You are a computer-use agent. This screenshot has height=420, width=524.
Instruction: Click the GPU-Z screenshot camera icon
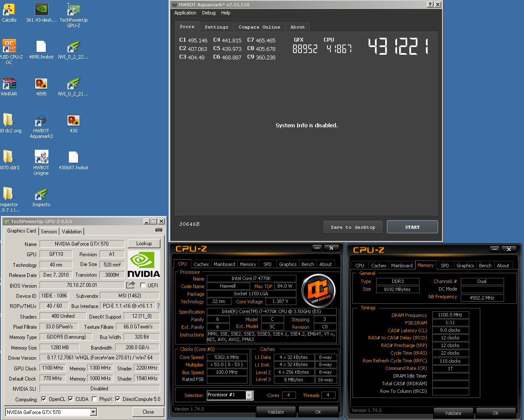tap(159, 230)
